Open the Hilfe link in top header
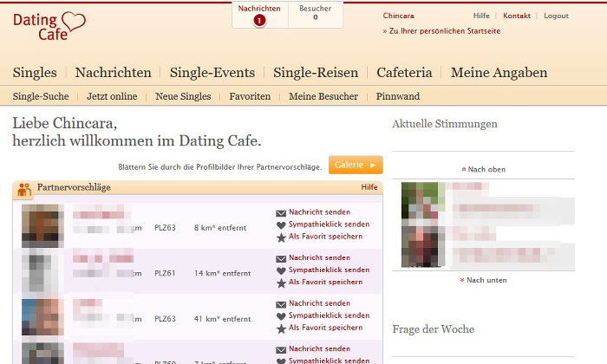 coord(481,16)
